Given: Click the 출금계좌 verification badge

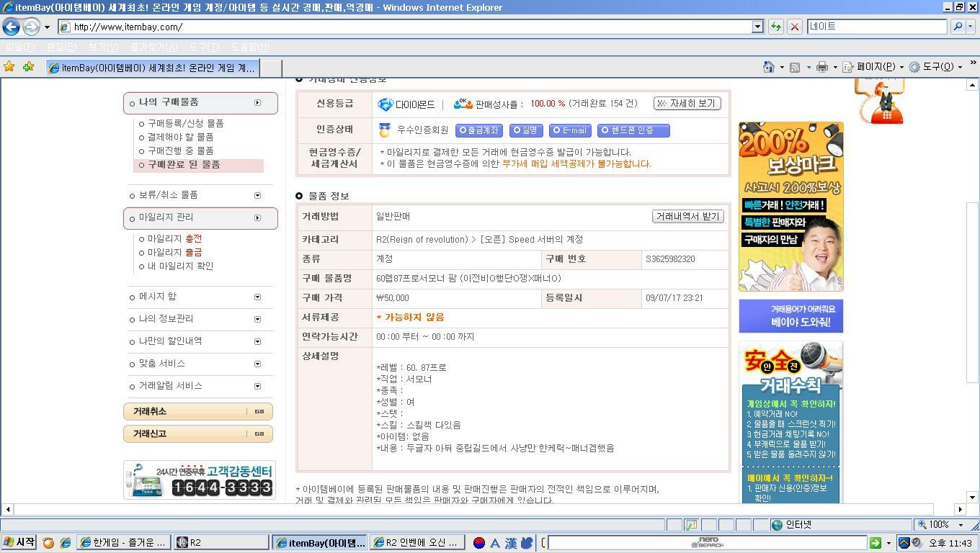Looking at the screenshot, I should coord(478,130).
